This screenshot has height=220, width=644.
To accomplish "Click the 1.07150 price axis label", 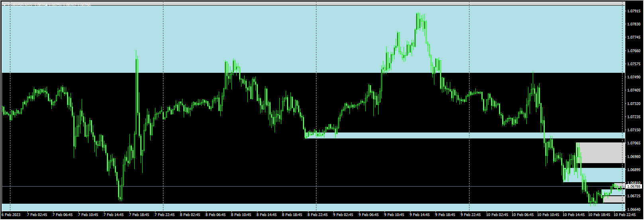I will (634, 130).
